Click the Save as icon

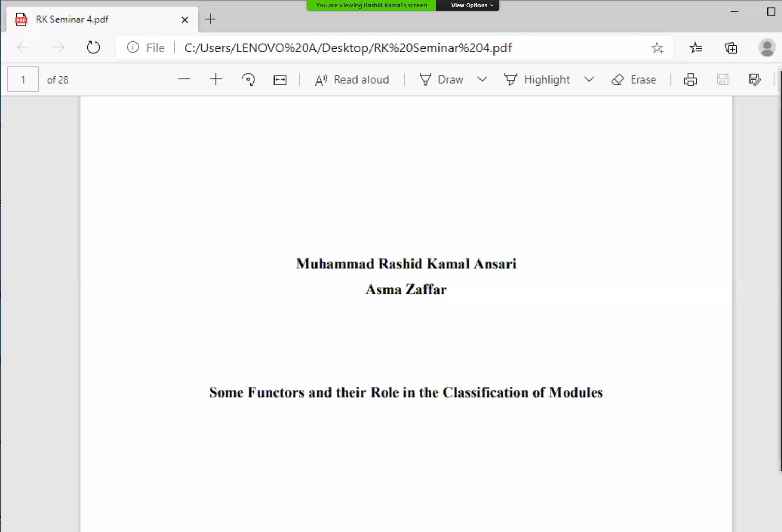coord(754,79)
